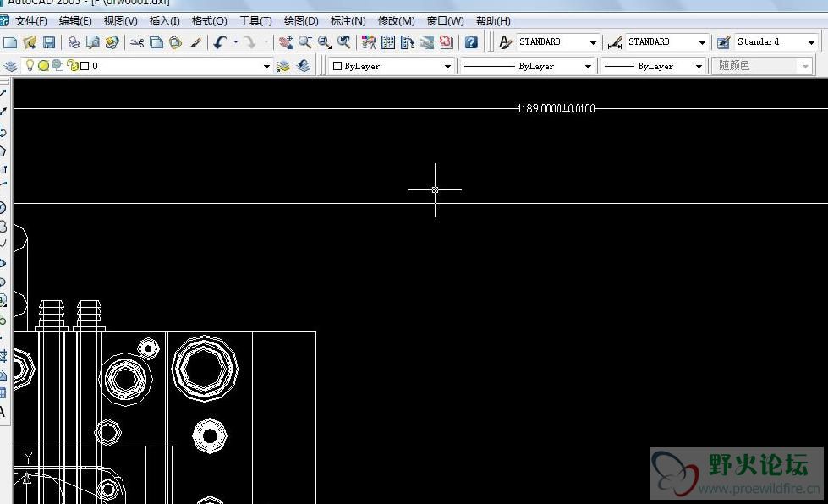Open the Sheet Set Manager icon
Screen dimensions: 828x504
[426, 42]
